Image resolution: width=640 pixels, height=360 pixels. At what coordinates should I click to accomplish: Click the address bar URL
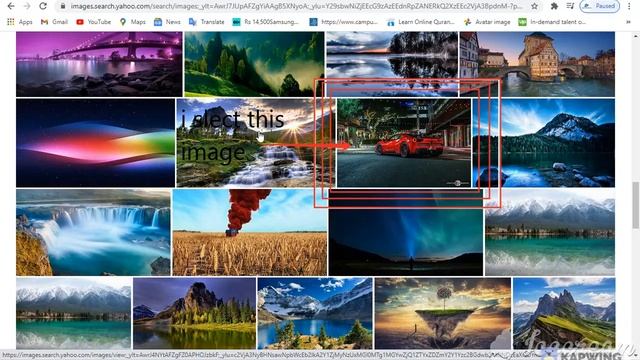pyautogui.click(x=296, y=6)
